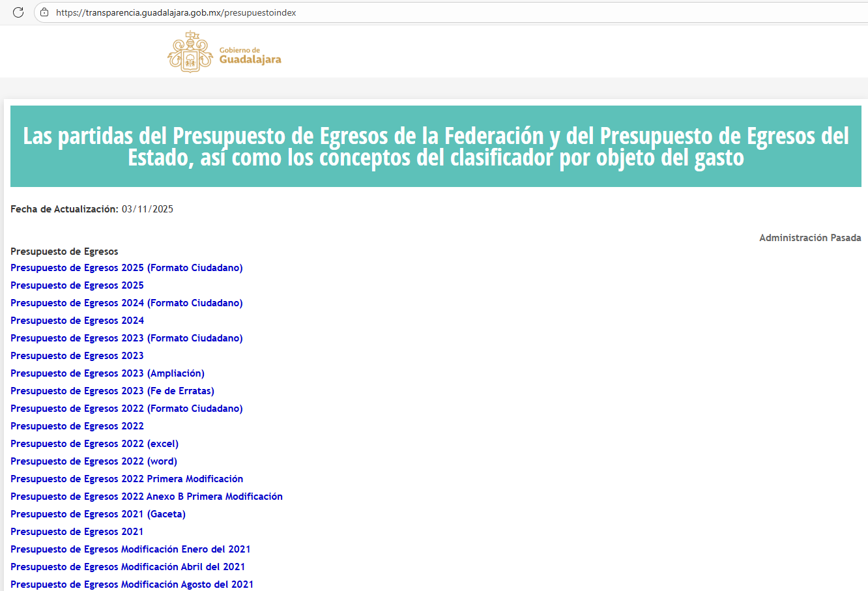This screenshot has height=591, width=868.
Task: Select the plain Presupuesto de Egresos 2024 link
Action: (x=77, y=321)
